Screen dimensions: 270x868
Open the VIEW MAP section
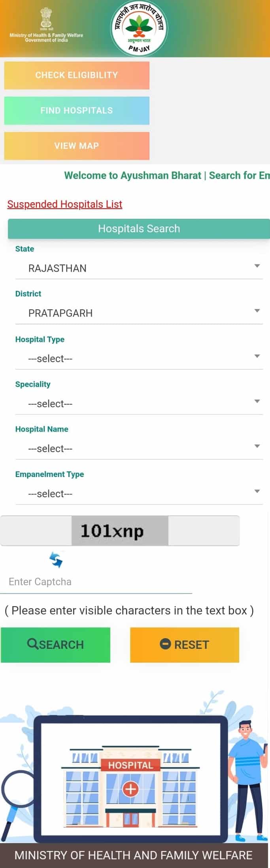point(77,146)
